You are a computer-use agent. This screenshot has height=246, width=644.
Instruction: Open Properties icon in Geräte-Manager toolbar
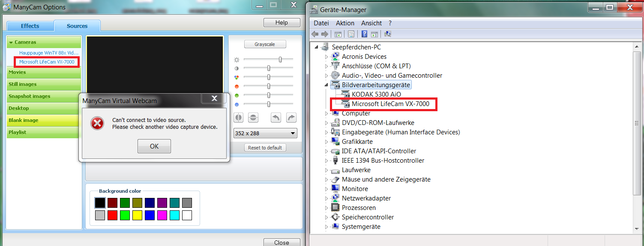[351, 34]
